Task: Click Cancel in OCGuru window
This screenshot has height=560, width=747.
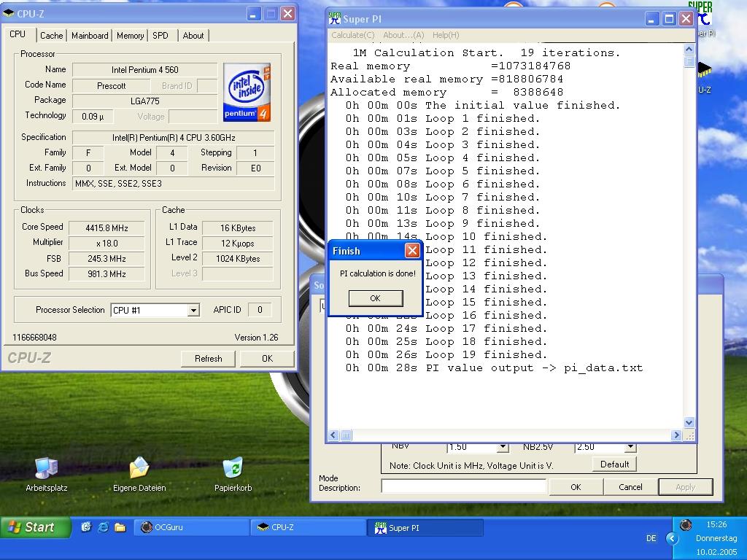Action: coord(630,487)
